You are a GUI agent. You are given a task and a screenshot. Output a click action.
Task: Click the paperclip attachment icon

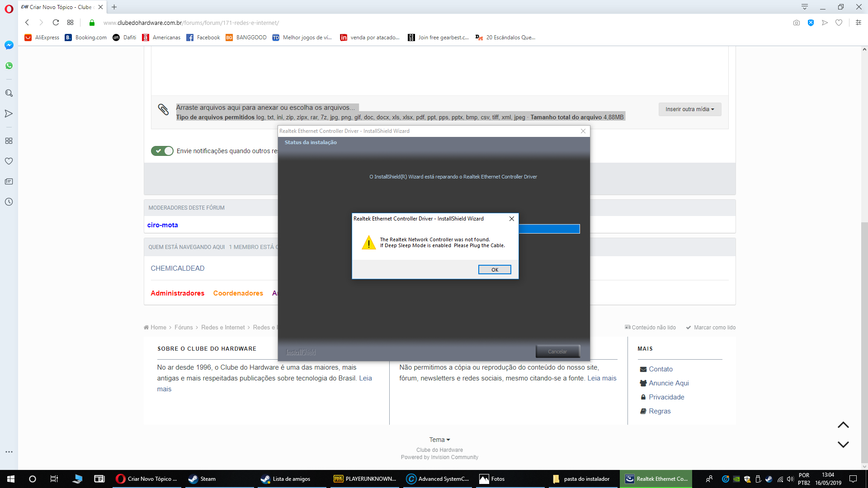tap(163, 109)
